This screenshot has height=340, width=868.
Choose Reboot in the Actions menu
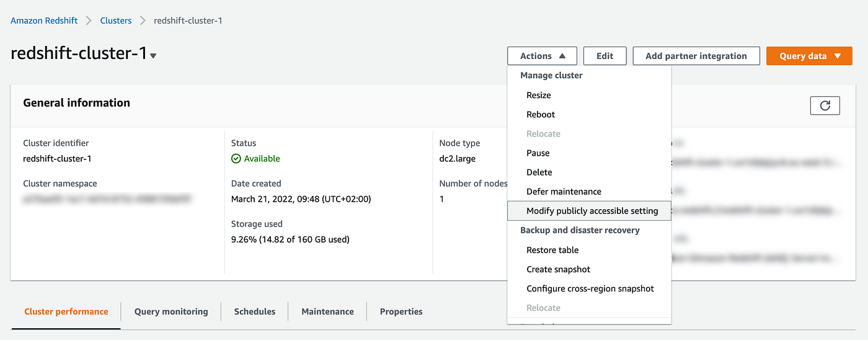tap(541, 114)
